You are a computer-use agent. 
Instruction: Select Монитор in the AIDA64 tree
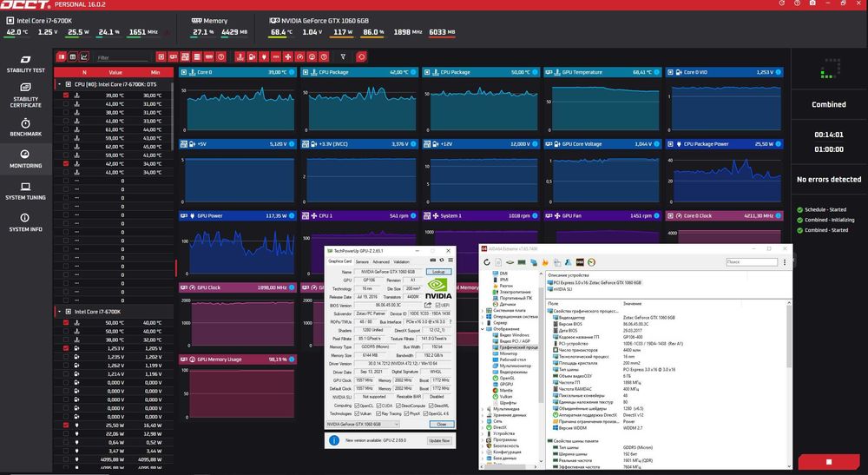tap(508, 353)
